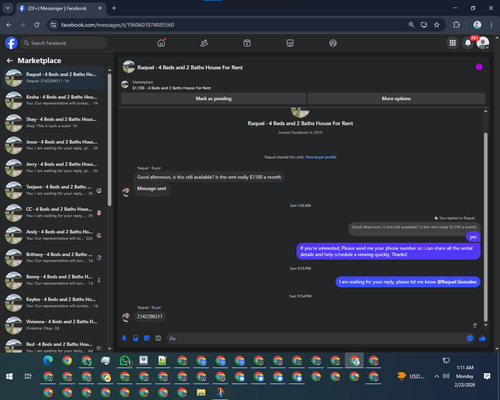The image size is (500, 400).
Task: Open the notifications bell icon
Action: click(x=468, y=43)
